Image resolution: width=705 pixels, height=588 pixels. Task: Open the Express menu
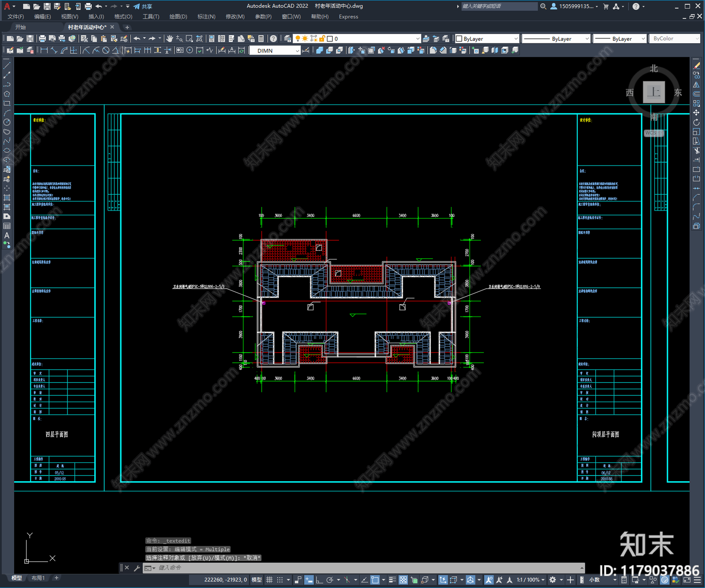(349, 17)
